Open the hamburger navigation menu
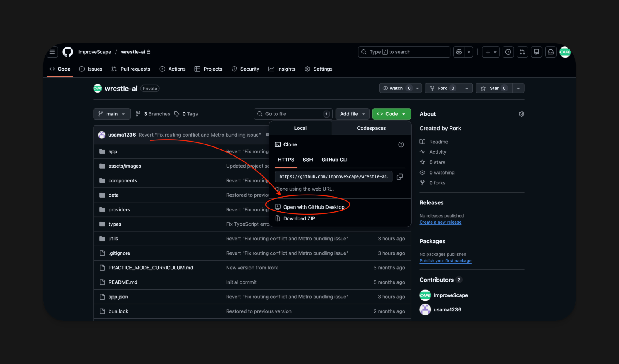 click(x=52, y=52)
